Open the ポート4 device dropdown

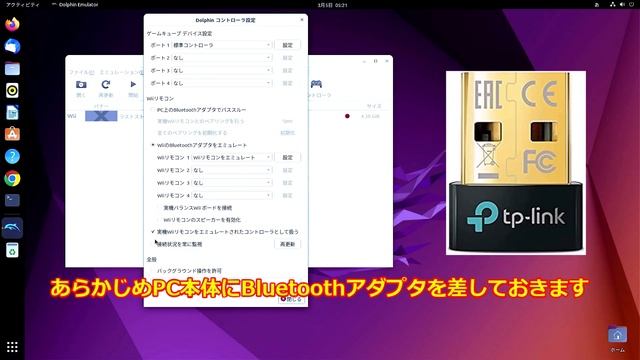click(222, 83)
